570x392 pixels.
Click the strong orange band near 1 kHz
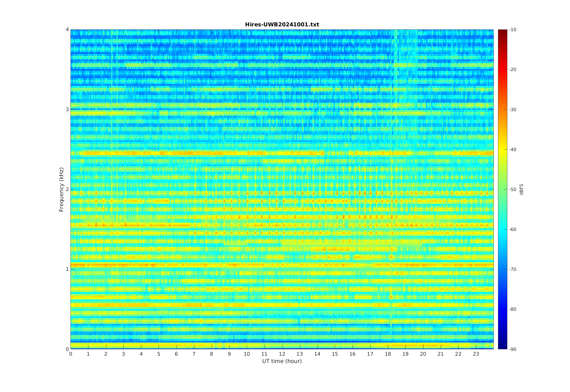tap(282, 265)
